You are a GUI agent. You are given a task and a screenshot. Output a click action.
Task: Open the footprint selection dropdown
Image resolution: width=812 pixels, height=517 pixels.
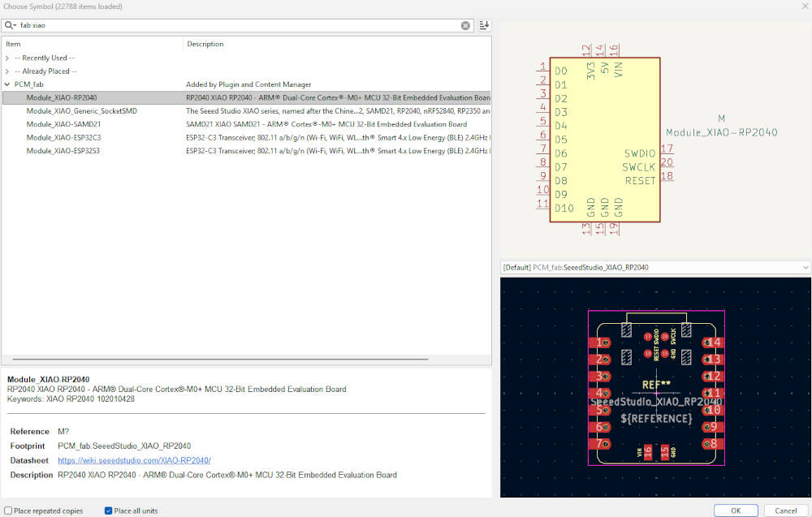click(806, 268)
